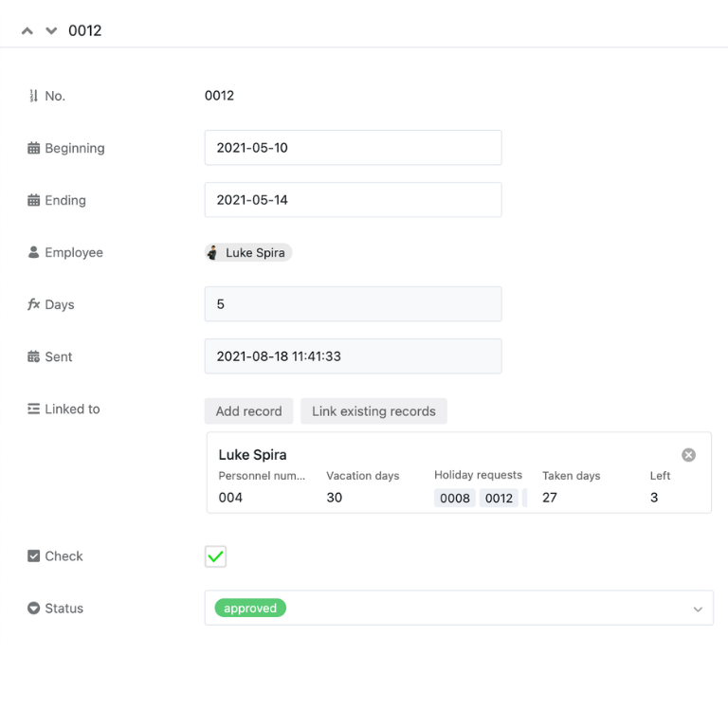728x710 pixels.
Task: Click the Status field label
Action: coord(64,609)
